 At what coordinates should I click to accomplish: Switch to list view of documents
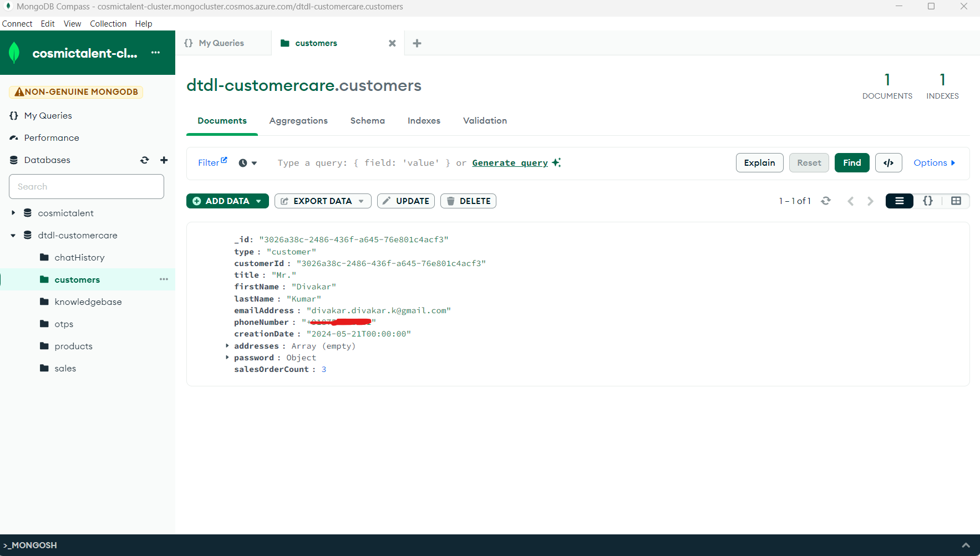click(x=900, y=201)
